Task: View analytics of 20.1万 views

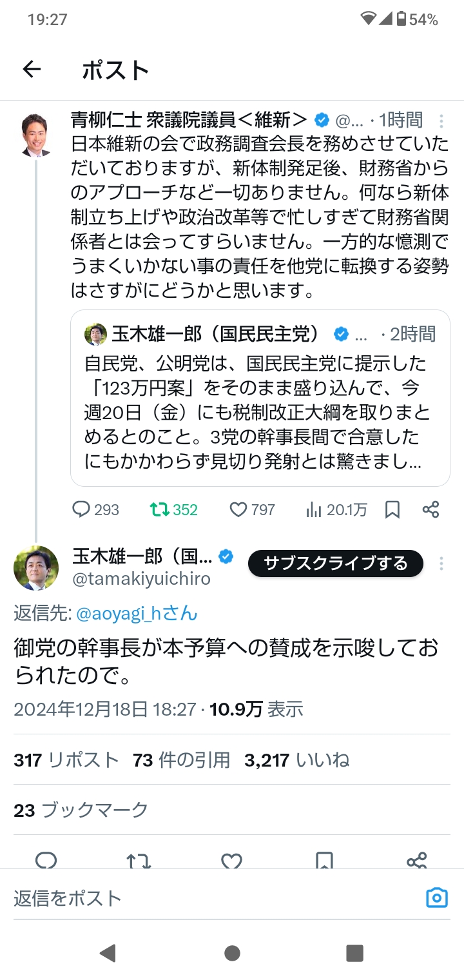Action: click(336, 510)
